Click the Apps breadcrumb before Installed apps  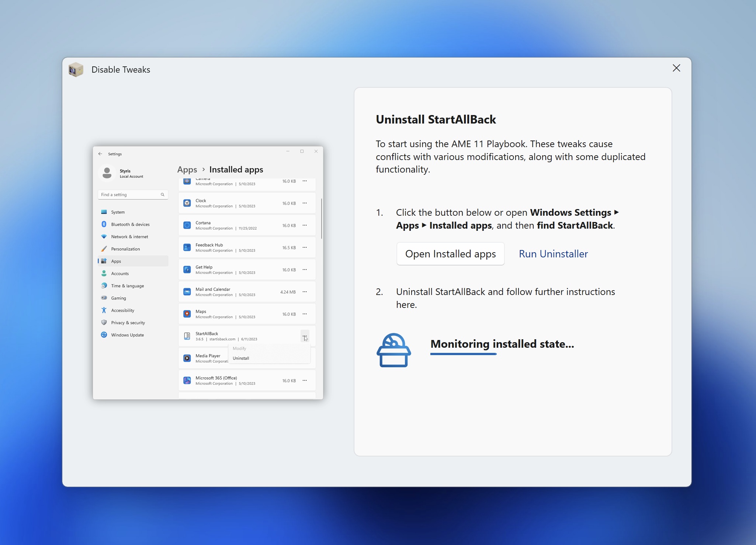(187, 170)
